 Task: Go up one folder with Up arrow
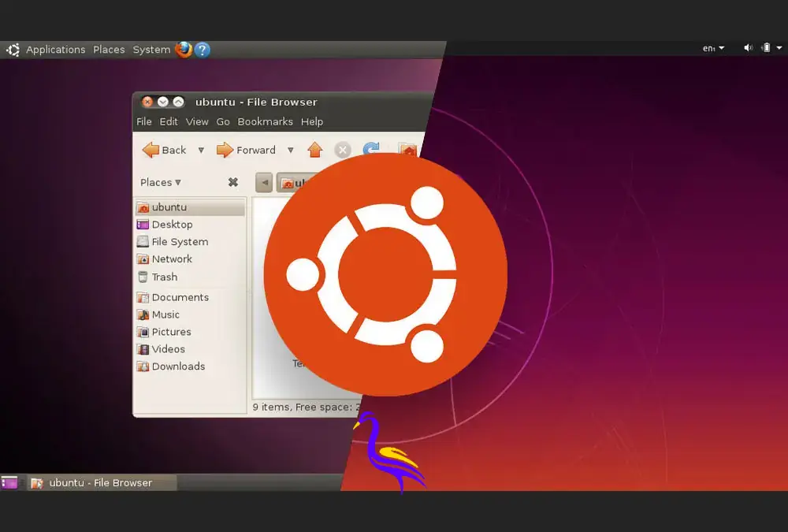click(x=314, y=149)
